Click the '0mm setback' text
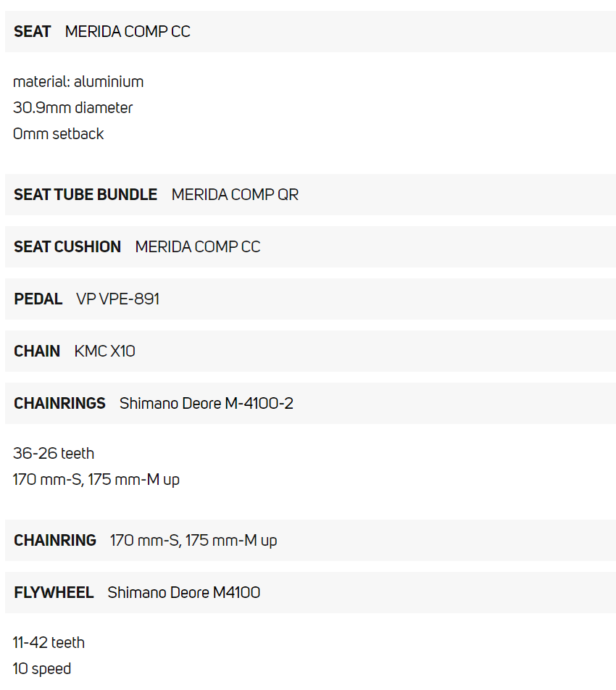616x690 pixels. [x=58, y=134]
